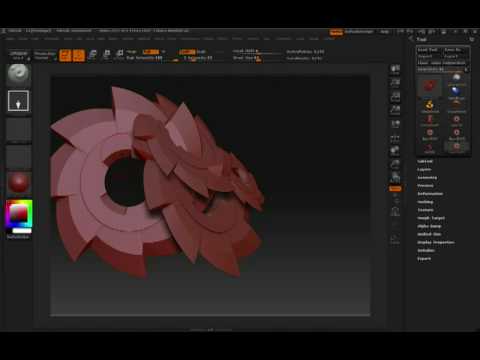The height and width of the screenshot is (360, 480).
Task: Expand the Unified Skin subpalette
Action: (x=429, y=234)
